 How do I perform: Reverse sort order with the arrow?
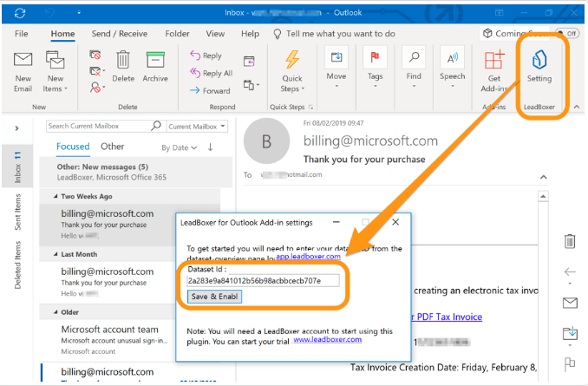coord(211,147)
